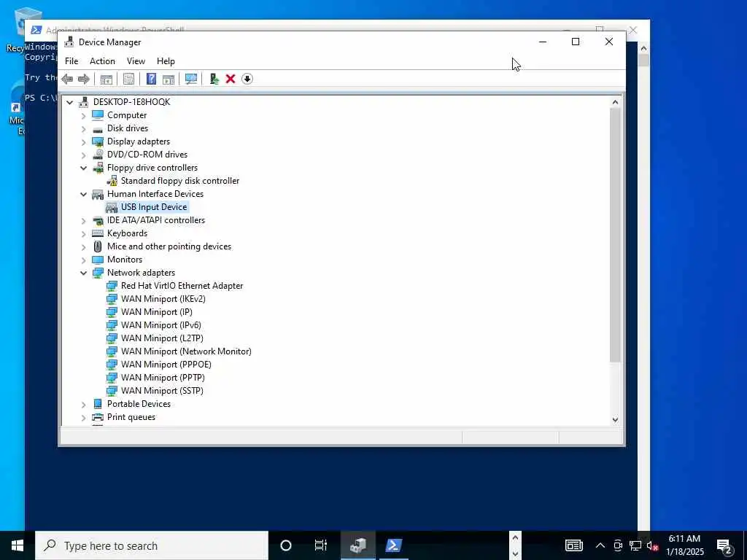This screenshot has height=560, width=747.
Task: Collapse the Network adapters category
Action: [84, 273]
